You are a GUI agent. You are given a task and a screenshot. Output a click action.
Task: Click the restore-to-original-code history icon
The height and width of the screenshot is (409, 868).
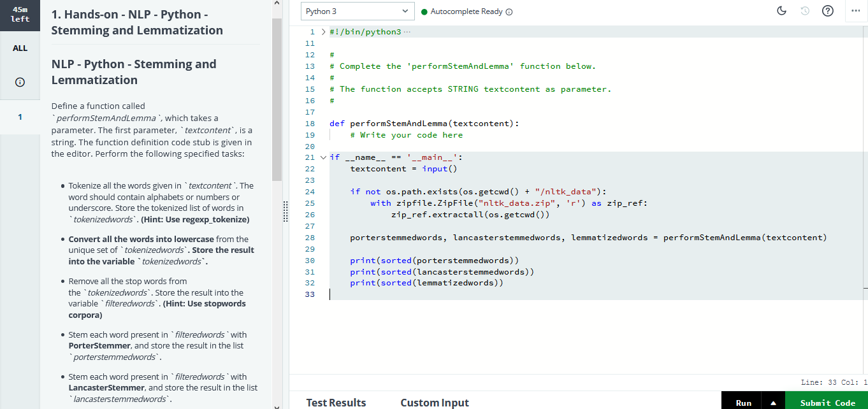[804, 11]
